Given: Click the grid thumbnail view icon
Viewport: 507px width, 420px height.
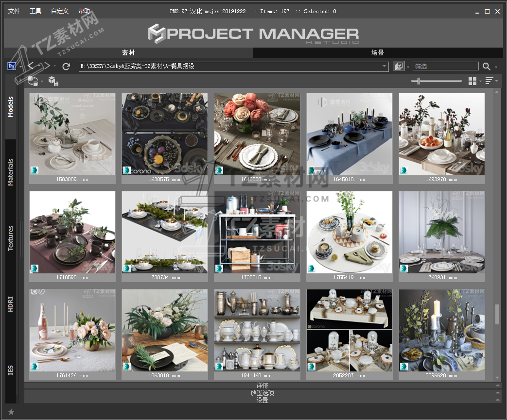Looking at the screenshot, I should click(x=472, y=81).
